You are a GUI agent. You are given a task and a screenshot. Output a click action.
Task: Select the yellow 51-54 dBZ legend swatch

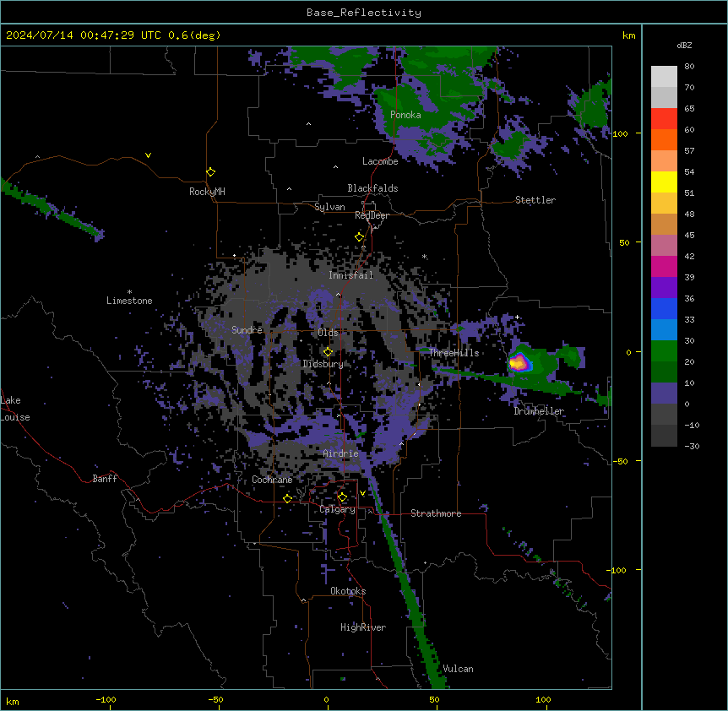click(x=664, y=182)
